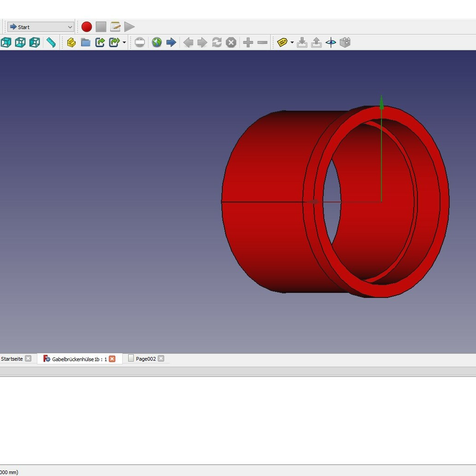The image size is (476, 476).
Task: Expand the yellow tag dropdown arrow
Action: click(292, 43)
